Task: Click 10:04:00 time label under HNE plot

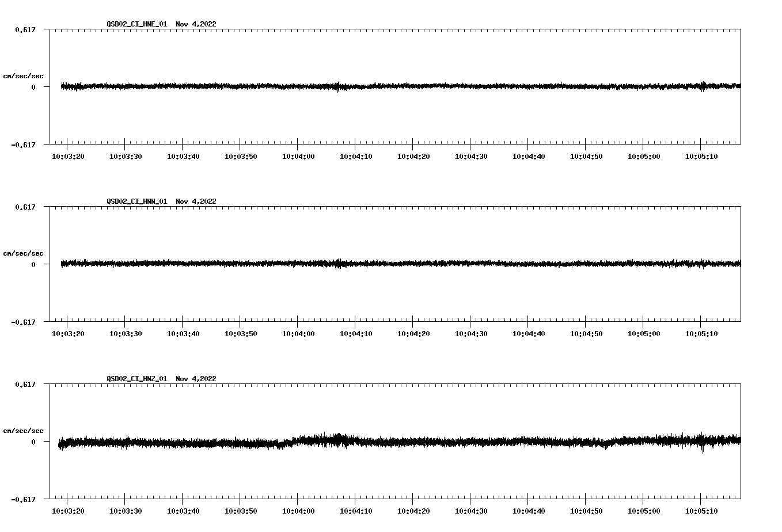Action: pos(298,157)
